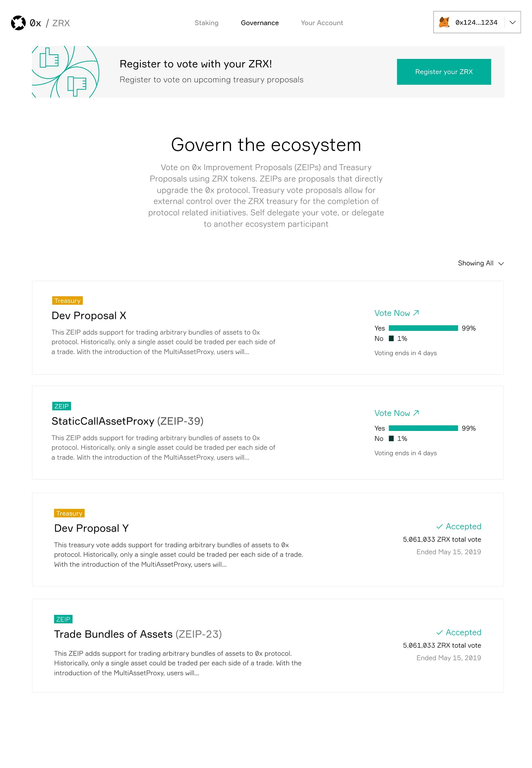
Task: Switch to the Your Account tab
Action: 322,23
